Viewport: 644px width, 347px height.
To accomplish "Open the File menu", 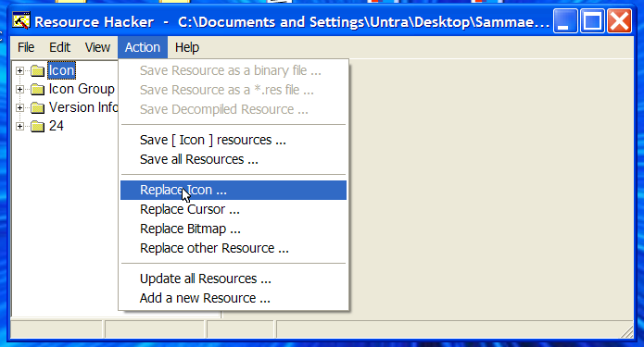I will point(26,47).
